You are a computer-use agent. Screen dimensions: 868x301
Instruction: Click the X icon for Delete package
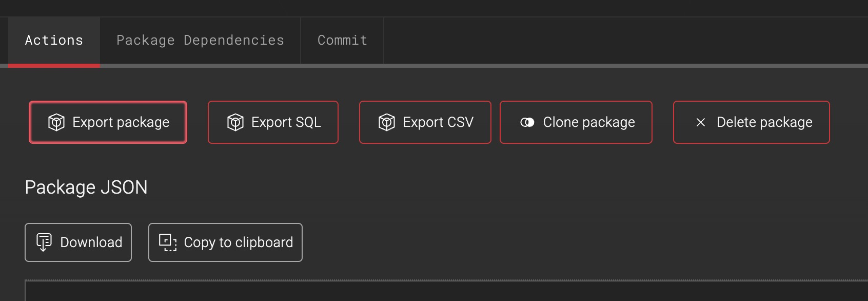[701, 122]
